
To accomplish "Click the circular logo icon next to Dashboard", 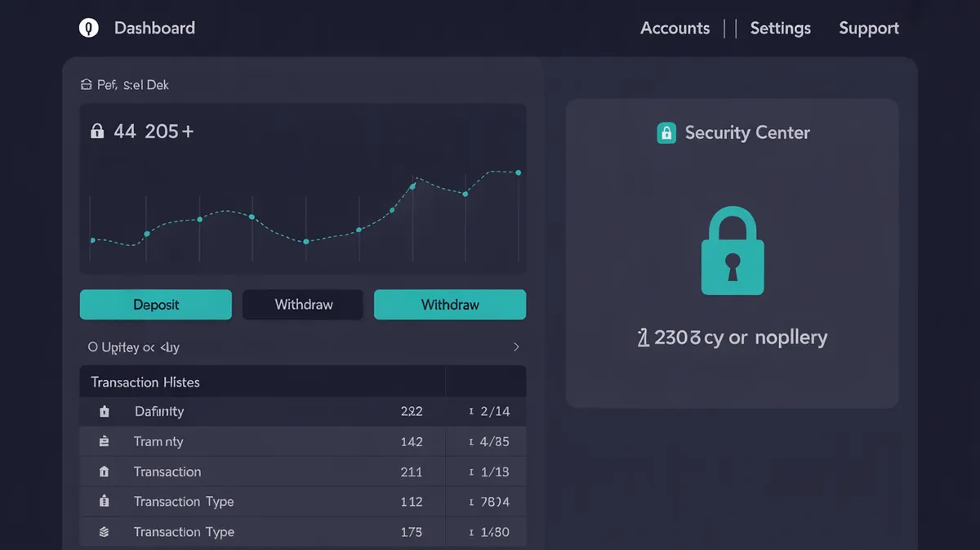I will coord(88,27).
